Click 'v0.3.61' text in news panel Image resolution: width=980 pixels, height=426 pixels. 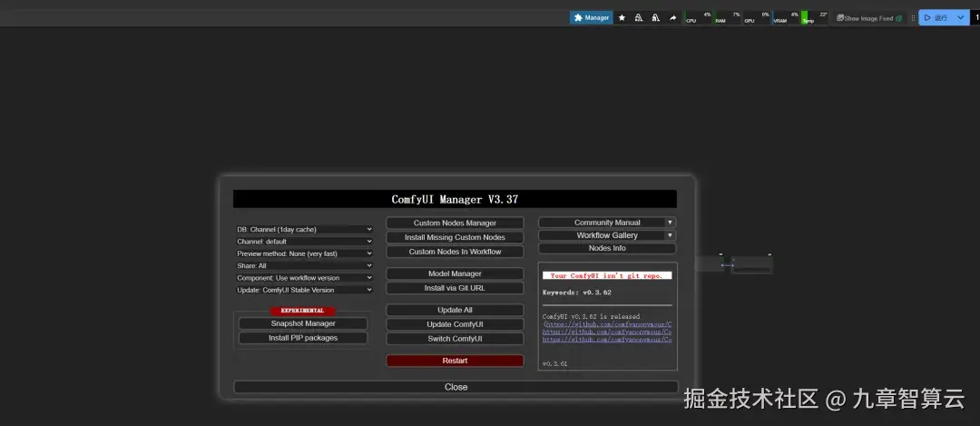point(555,363)
